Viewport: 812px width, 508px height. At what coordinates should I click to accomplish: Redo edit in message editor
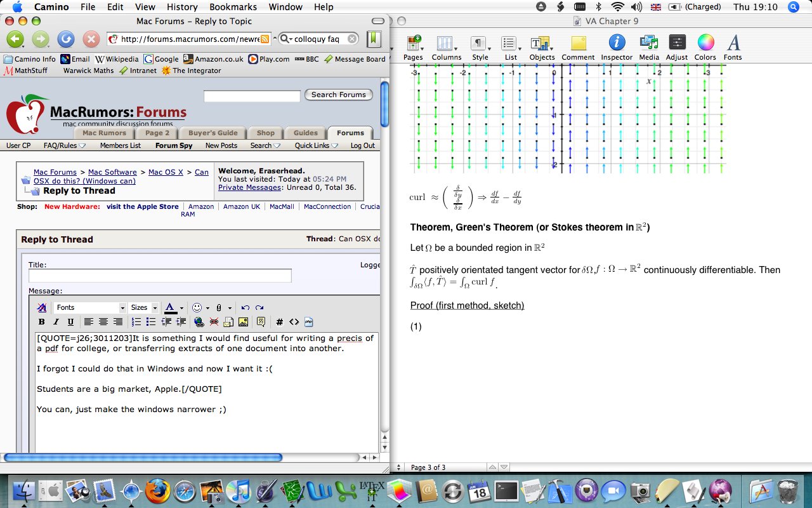point(259,307)
